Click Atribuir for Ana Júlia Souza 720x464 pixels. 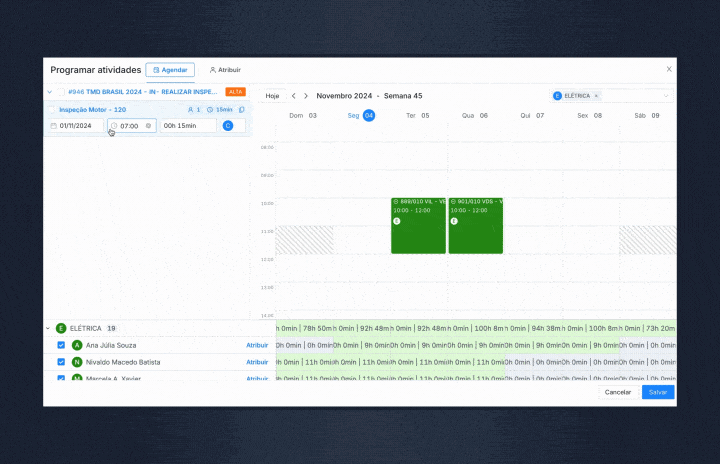pos(257,345)
